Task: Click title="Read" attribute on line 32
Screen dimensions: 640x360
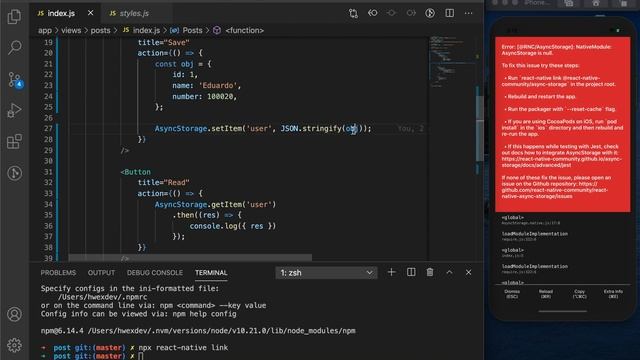Action: pos(163,183)
